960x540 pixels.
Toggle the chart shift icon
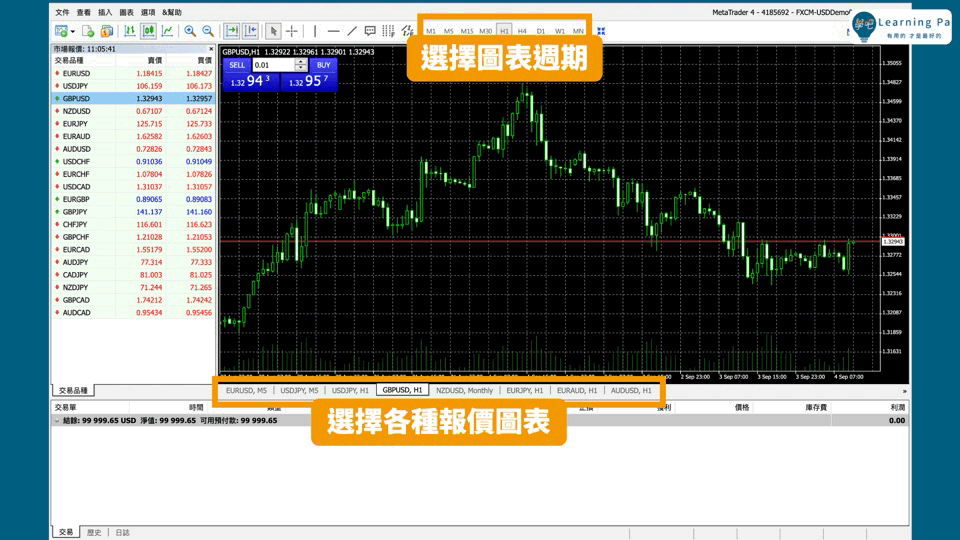coord(250,31)
